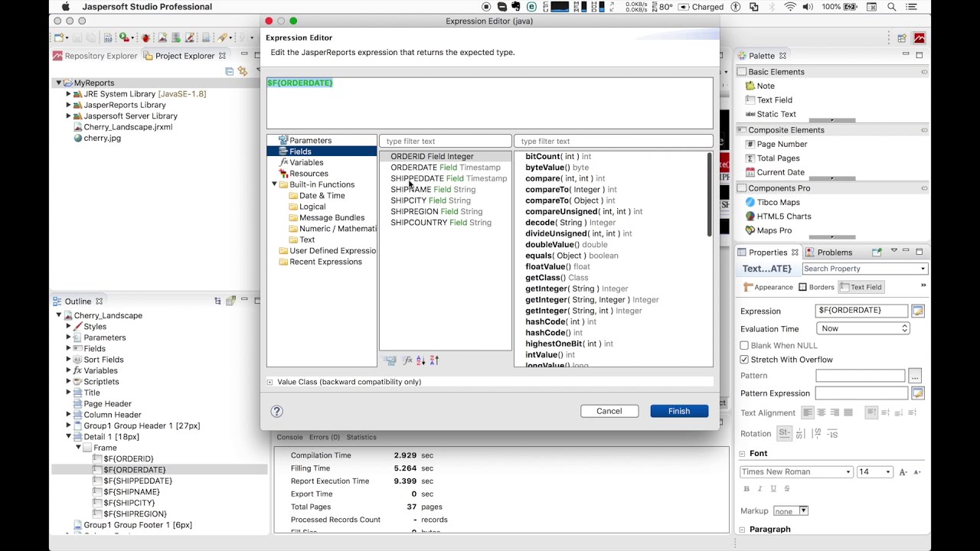The height and width of the screenshot is (551, 980).
Task: Collapse Built-in Functions category
Action: click(x=275, y=184)
